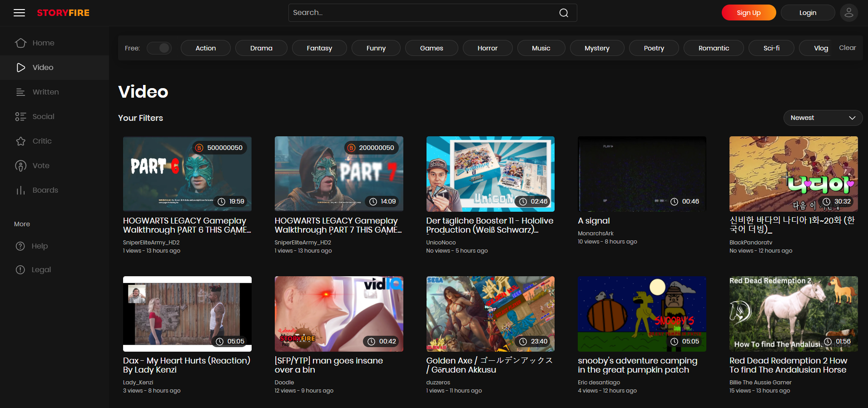This screenshot has width=868, height=408.
Task: Open the Hogwarts Legacy Part 6 thumbnail
Action: pos(187,174)
